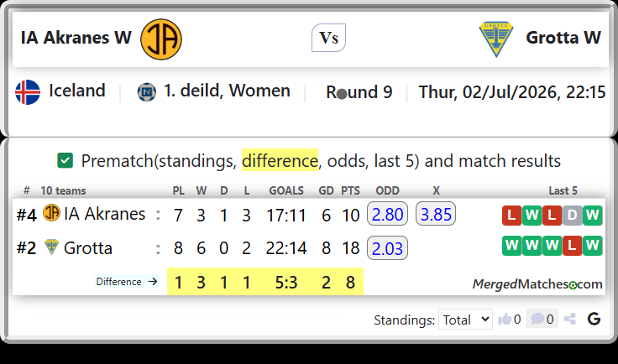Screen dimensions: 618x364
Task: Open the comments bubble icon
Action: click(x=537, y=319)
